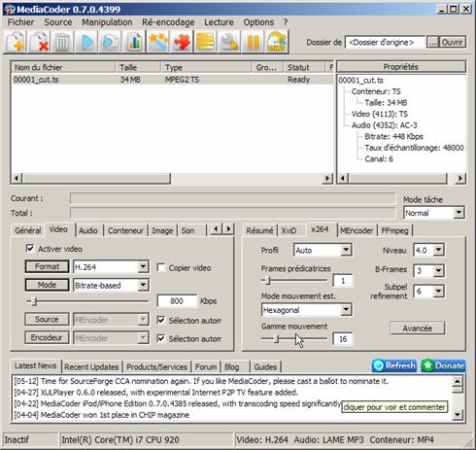Switch to the XviD tab
This screenshot has height=450, width=476.
click(289, 230)
